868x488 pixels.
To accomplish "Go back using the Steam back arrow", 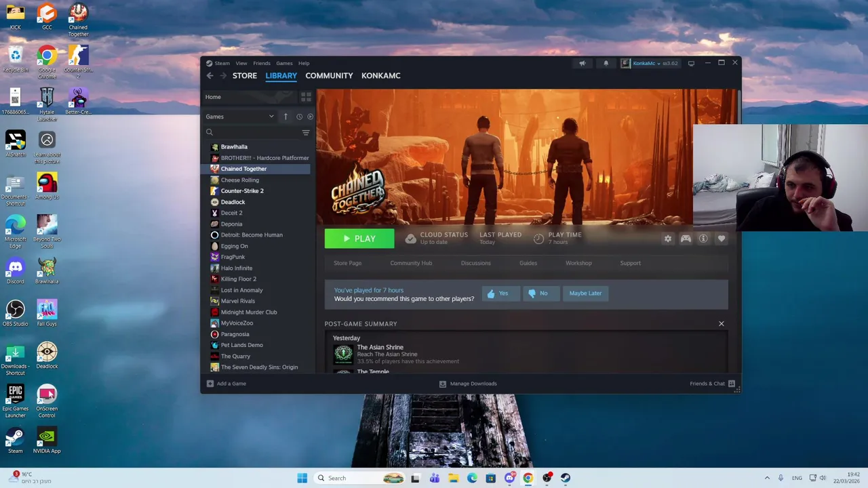I will [x=210, y=76].
